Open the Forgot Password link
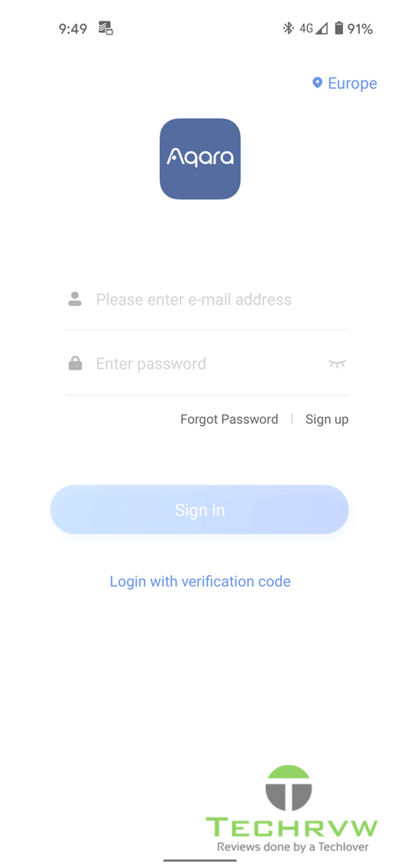The height and width of the screenshot is (868, 400). pyautogui.click(x=229, y=419)
